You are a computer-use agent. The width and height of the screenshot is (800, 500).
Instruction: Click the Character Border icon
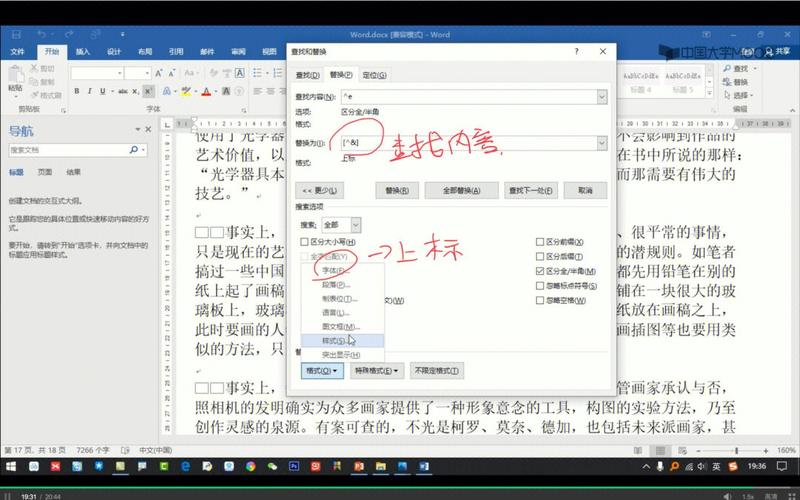pos(239,73)
